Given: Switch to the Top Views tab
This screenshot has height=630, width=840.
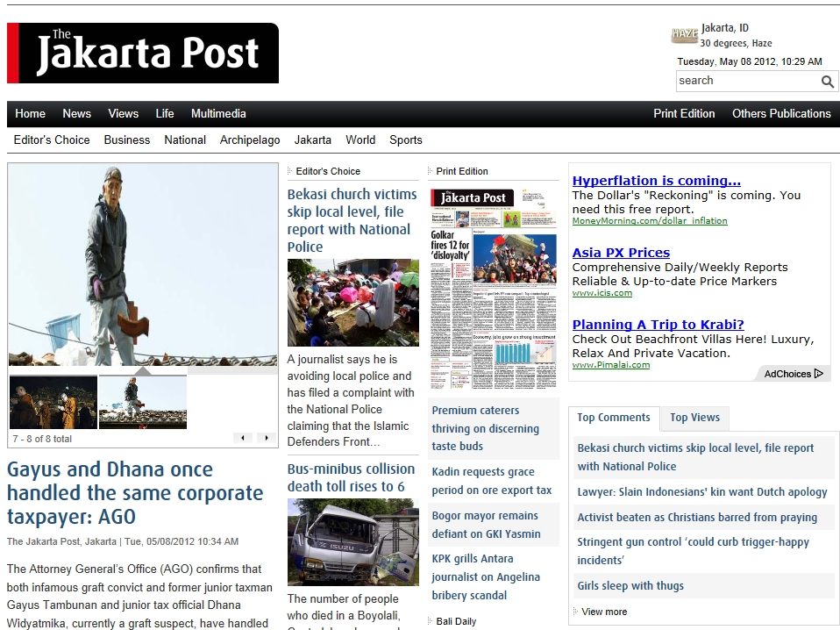Looking at the screenshot, I should click(x=694, y=418).
